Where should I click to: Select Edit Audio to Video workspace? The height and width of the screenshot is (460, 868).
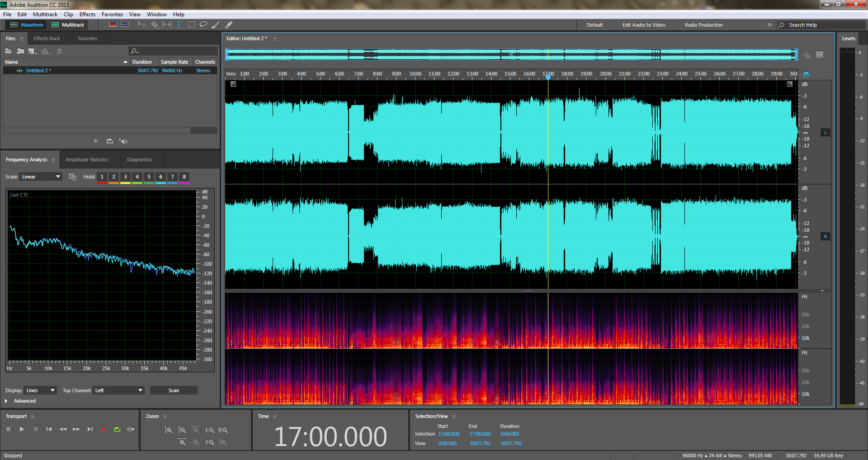(x=644, y=25)
